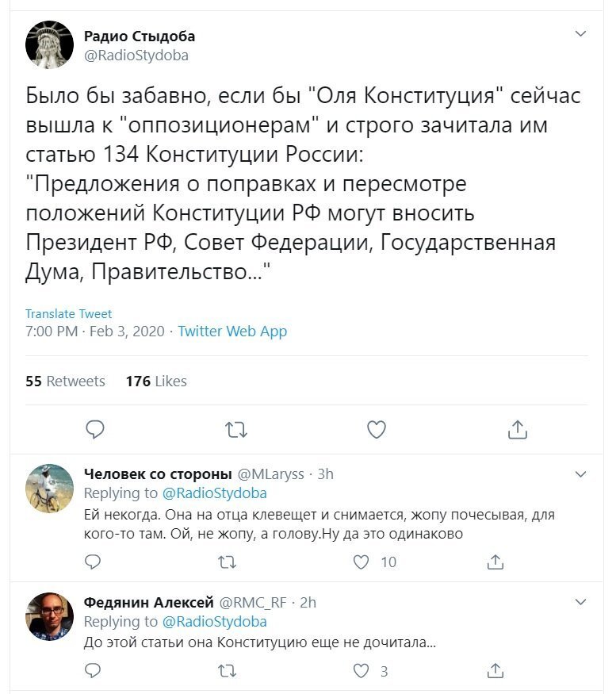
Task: Like Федянин Алексей's reply with 3 likes
Action: [361, 671]
